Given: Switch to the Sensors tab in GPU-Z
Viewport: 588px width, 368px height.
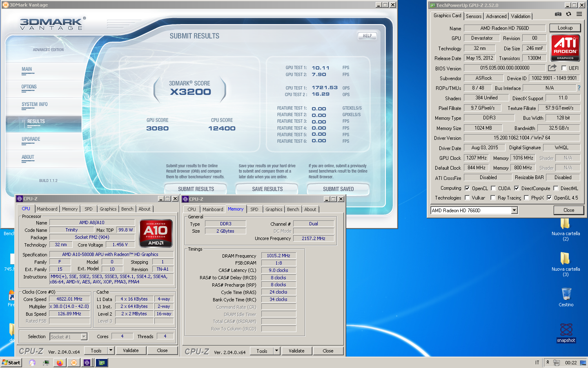Looking at the screenshot, I should [474, 16].
